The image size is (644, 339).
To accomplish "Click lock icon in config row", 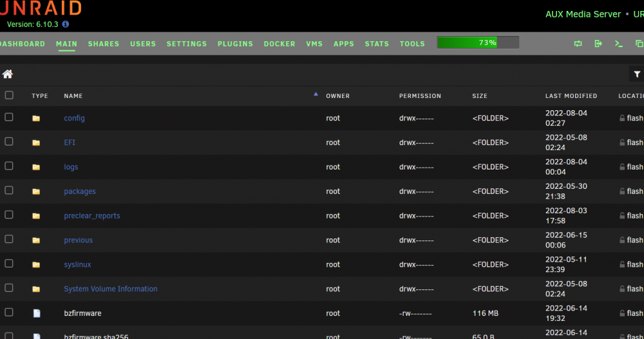I will pyautogui.click(x=622, y=118).
